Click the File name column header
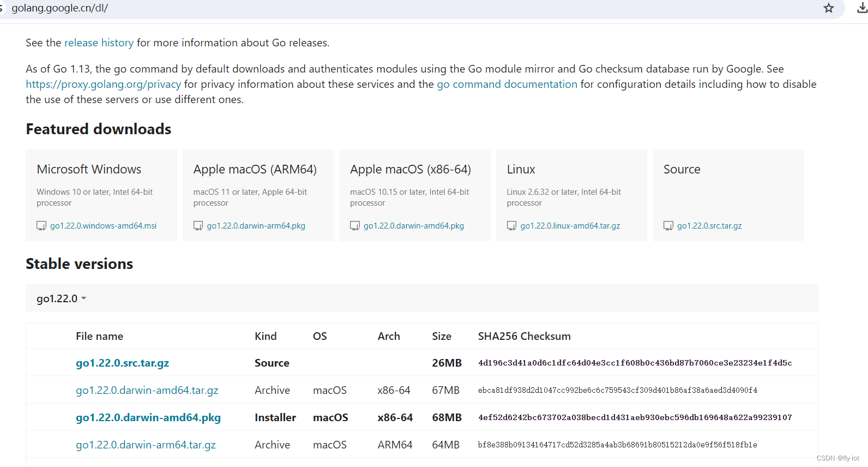 [99, 336]
